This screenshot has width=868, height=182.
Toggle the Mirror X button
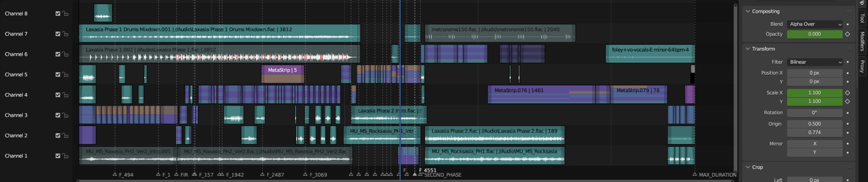(814, 144)
